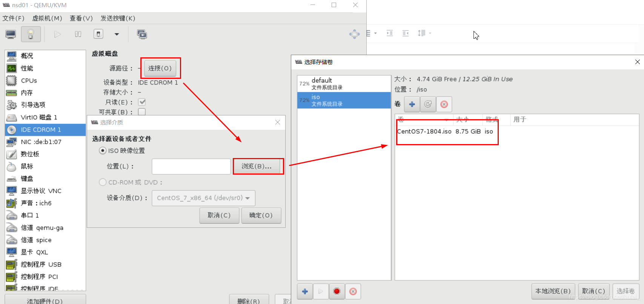Click the 位置(L) input field
644x304 pixels.
point(191,166)
